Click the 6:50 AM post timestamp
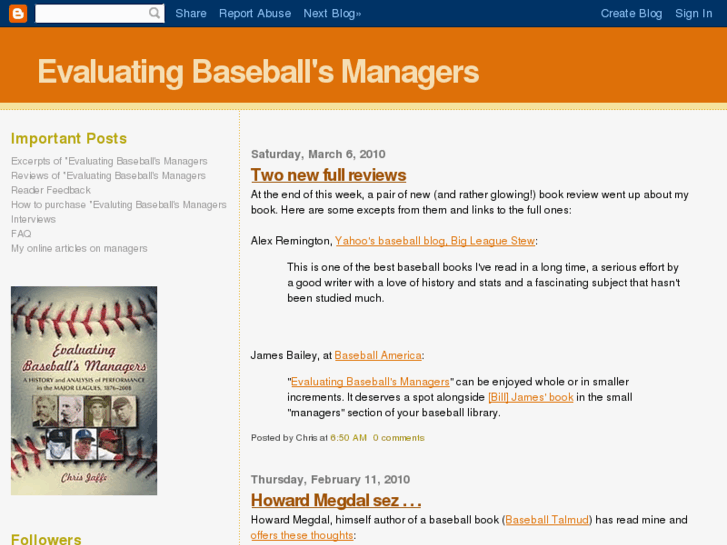 coord(348,438)
